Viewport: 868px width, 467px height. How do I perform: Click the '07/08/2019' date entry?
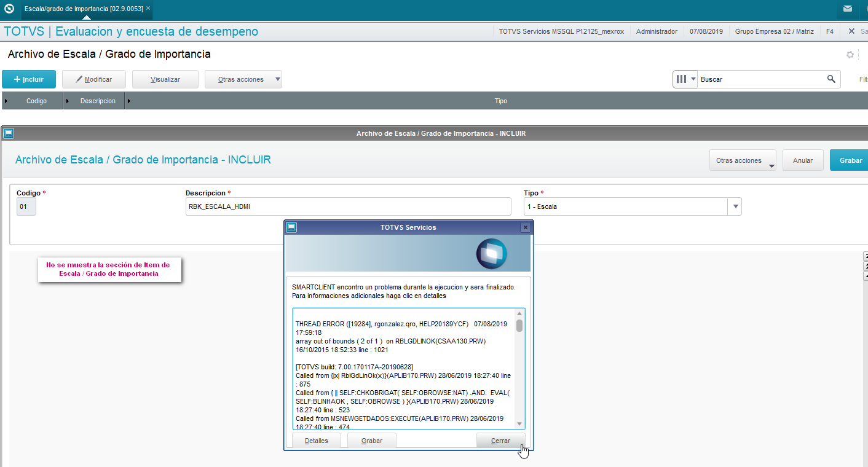pyautogui.click(x=706, y=31)
